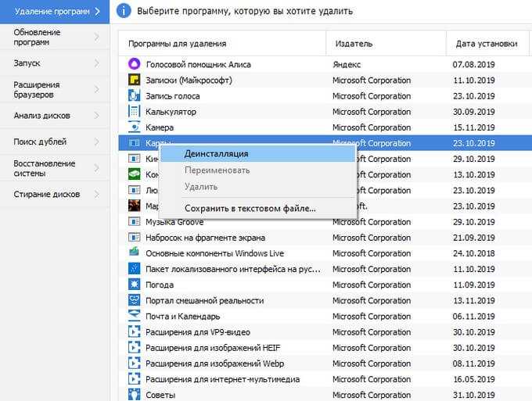The height and width of the screenshot is (401, 532).
Task: Click the Webp image extension icon
Action: click(134, 363)
